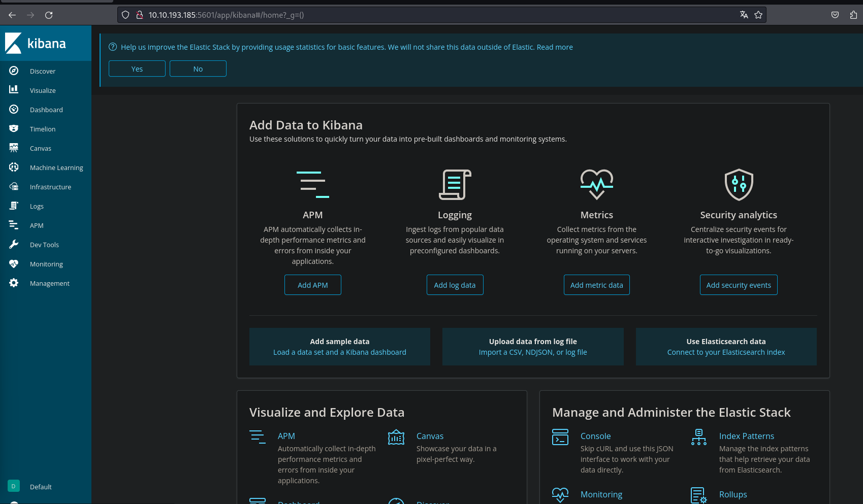The width and height of the screenshot is (863, 504).
Task: Click the Visualize bar chart icon
Action: pyautogui.click(x=14, y=90)
